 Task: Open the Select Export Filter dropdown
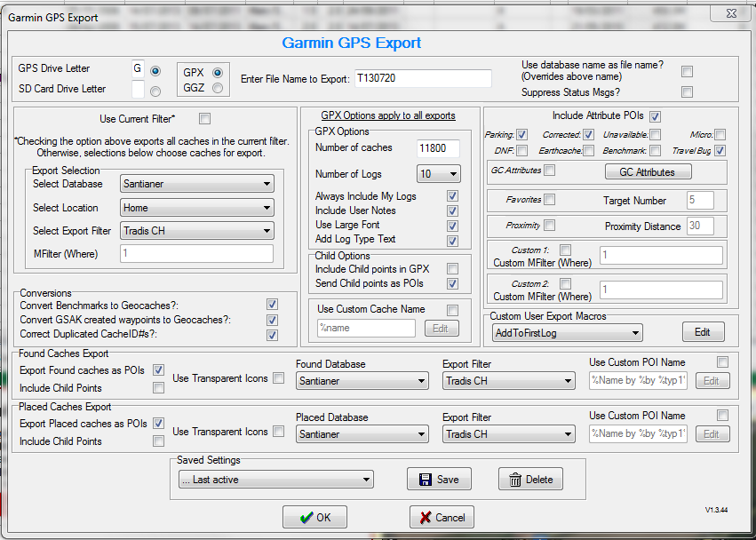[196, 231]
